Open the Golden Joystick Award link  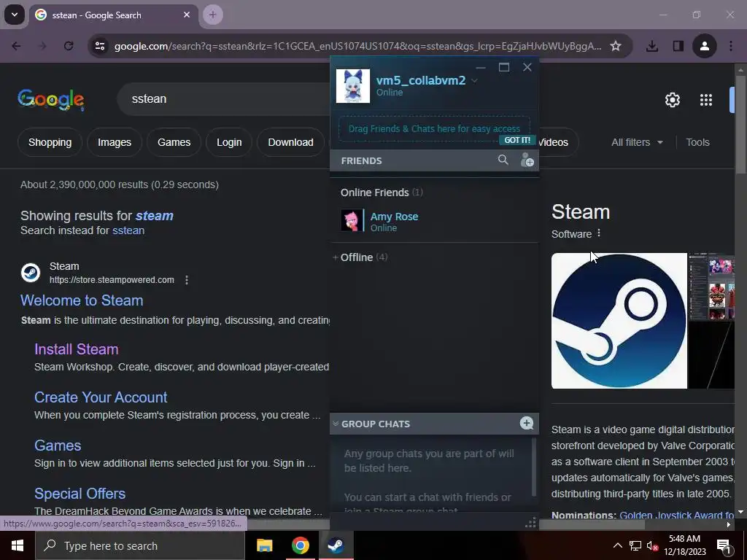pyautogui.click(x=676, y=516)
